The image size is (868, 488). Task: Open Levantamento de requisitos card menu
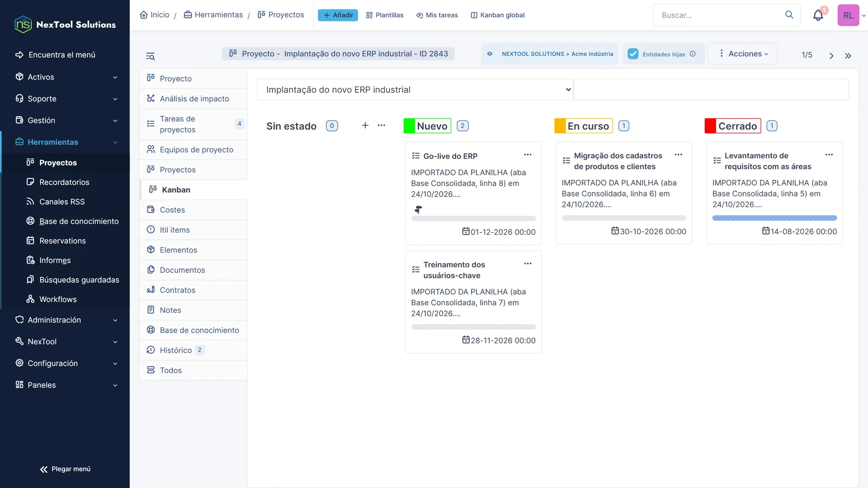[x=829, y=155]
